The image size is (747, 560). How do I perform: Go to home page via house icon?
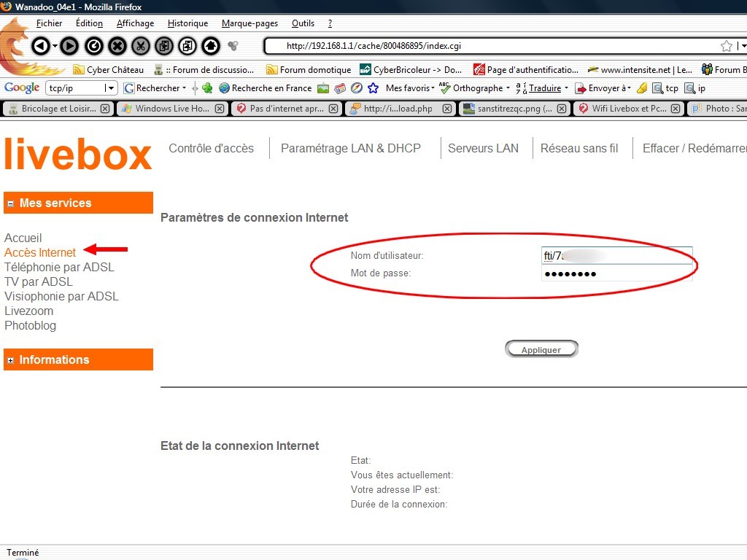click(211, 46)
